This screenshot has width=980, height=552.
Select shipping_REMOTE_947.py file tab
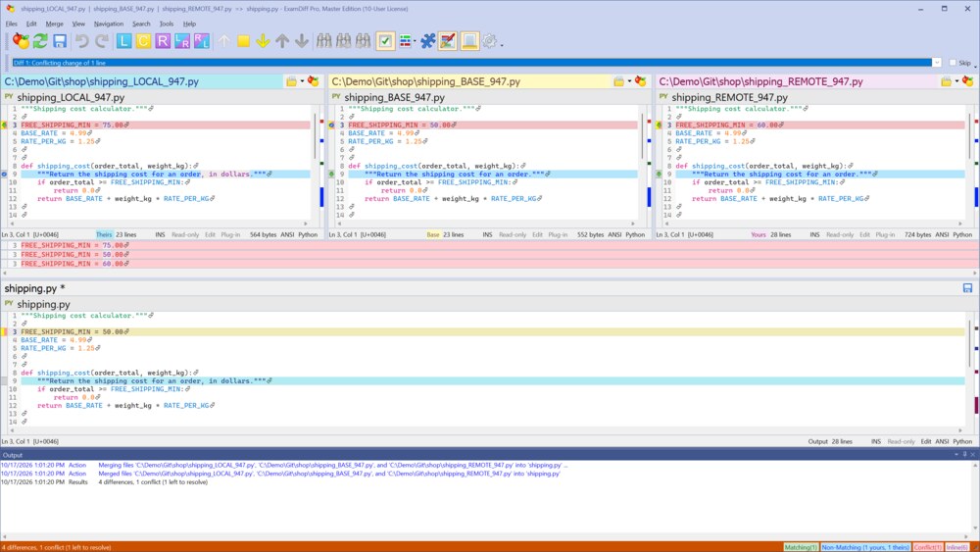tap(729, 97)
